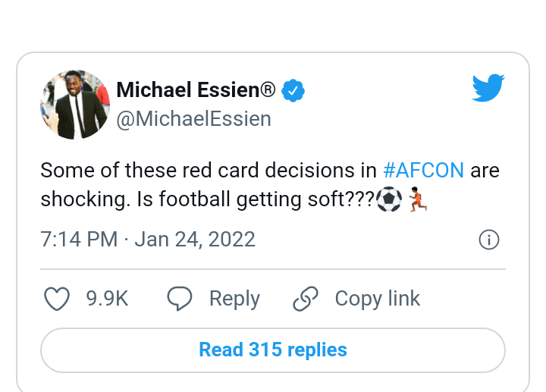Image resolution: width=546 pixels, height=392 pixels.
Task: Click the reply speech bubble icon
Action: pos(179,299)
